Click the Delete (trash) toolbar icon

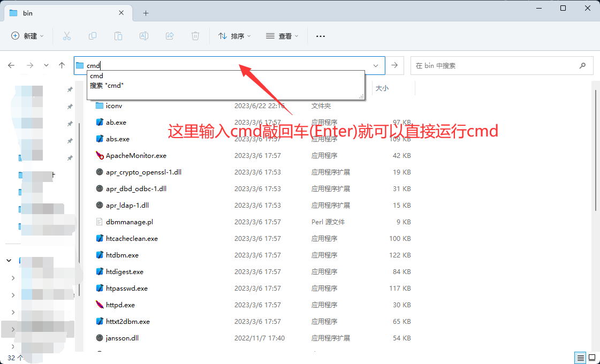[195, 36]
